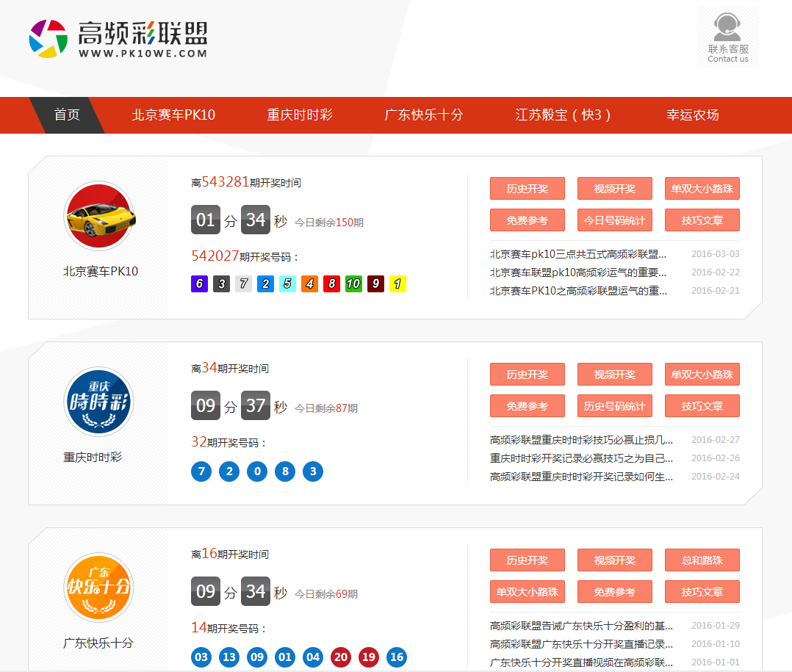Open article 高频彩联盟告诫广东快乐十分盈利的基...
This screenshot has width=792, height=672.
tap(581, 626)
